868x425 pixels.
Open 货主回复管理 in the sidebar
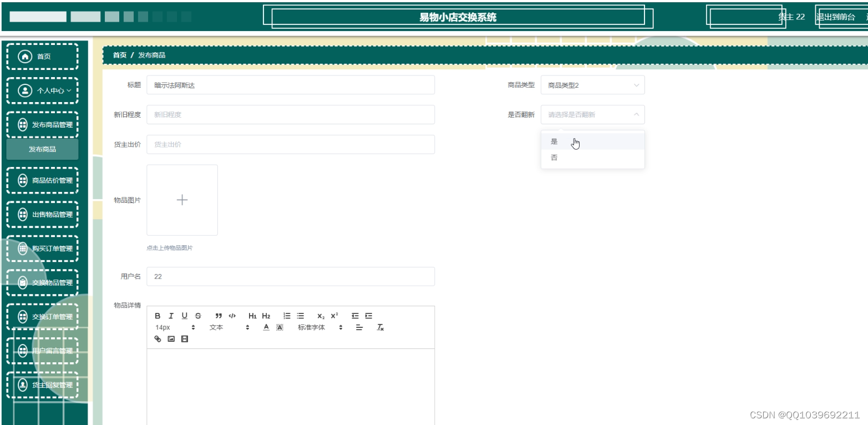pyautogui.click(x=42, y=385)
